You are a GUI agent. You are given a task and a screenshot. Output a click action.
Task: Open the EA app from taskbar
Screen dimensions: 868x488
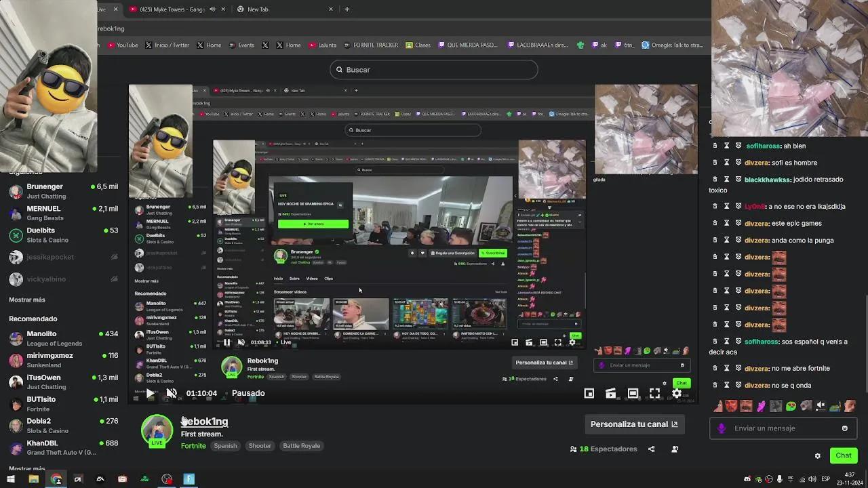click(x=100, y=479)
